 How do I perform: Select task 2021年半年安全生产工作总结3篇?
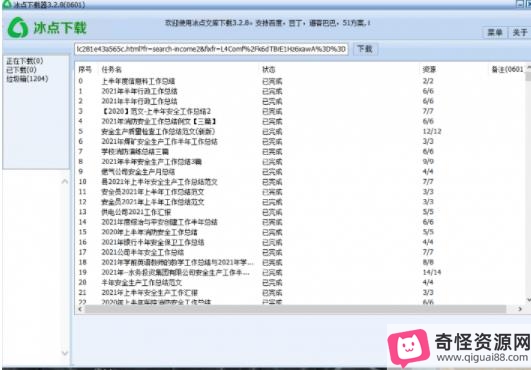click(x=151, y=161)
